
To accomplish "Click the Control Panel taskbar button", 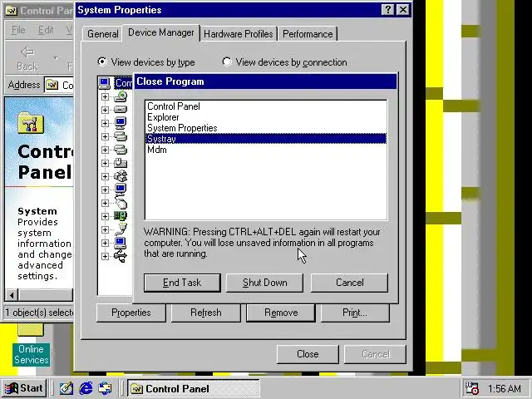I will (194, 389).
